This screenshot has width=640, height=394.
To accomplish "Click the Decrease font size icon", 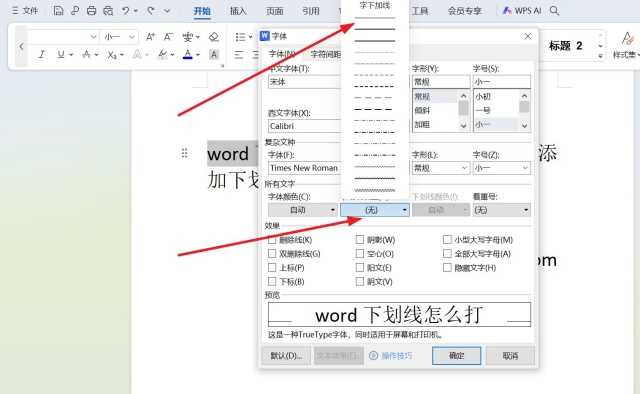I will coord(168,37).
